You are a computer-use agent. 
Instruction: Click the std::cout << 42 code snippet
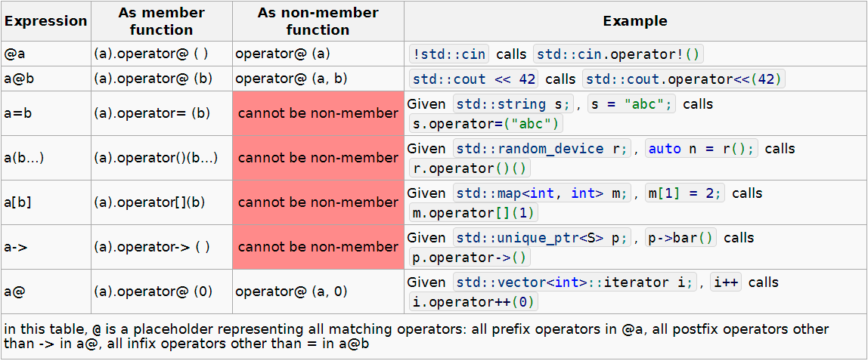473,79
